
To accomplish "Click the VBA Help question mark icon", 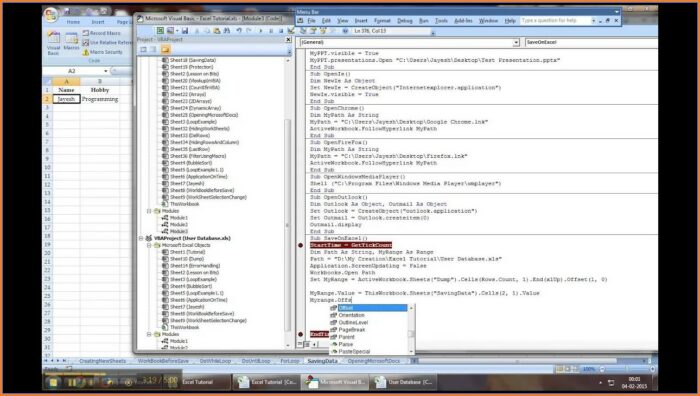I will (x=345, y=30).
